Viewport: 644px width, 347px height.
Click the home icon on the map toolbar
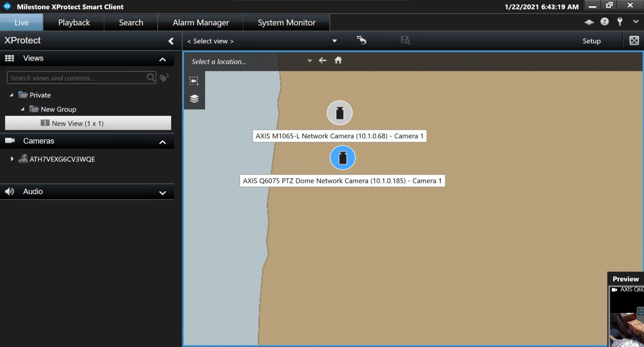[338, 61]
